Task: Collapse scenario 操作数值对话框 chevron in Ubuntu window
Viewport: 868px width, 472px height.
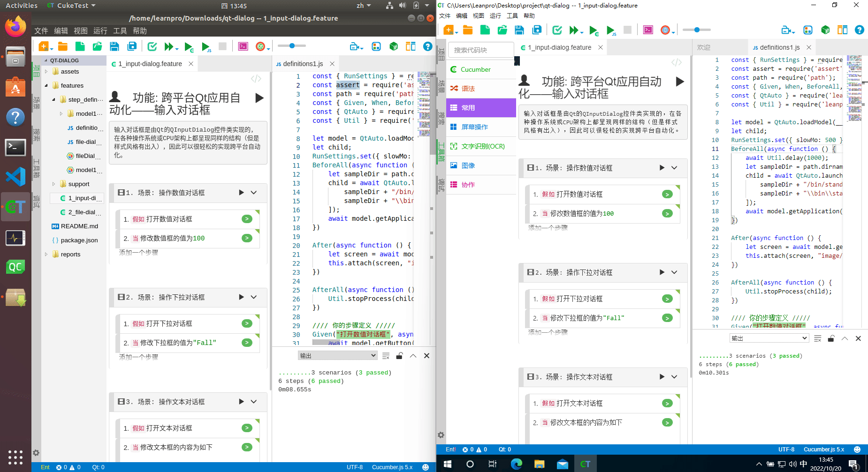Action: [254, 193]
